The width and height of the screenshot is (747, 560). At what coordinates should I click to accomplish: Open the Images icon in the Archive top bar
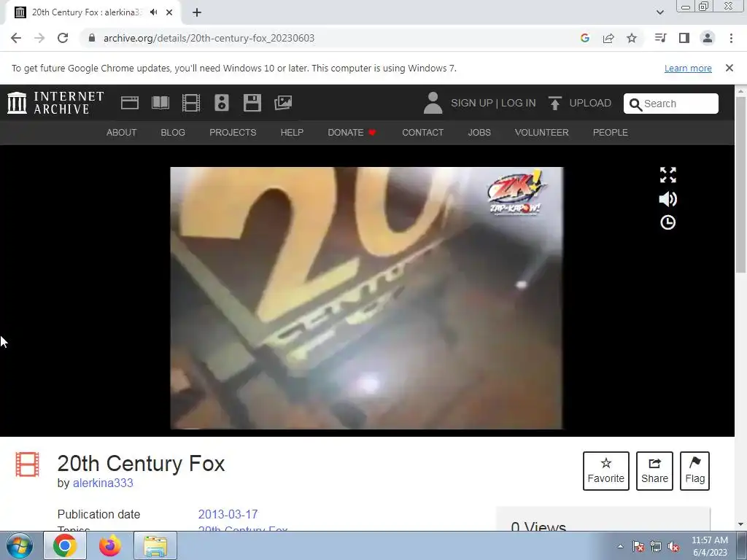point(283,103)
